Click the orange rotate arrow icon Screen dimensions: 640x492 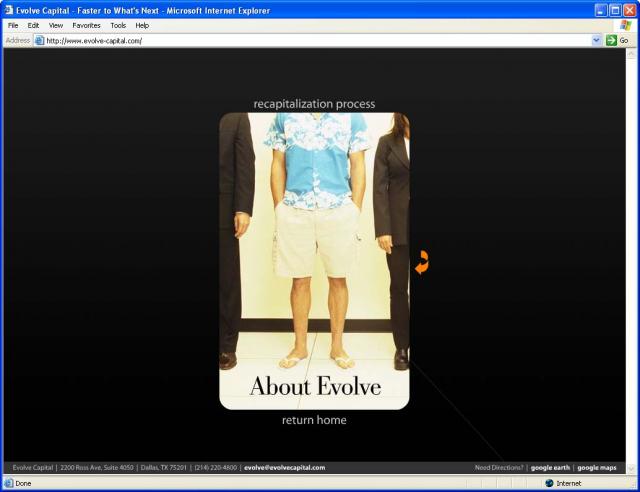(x=421, y=263)
